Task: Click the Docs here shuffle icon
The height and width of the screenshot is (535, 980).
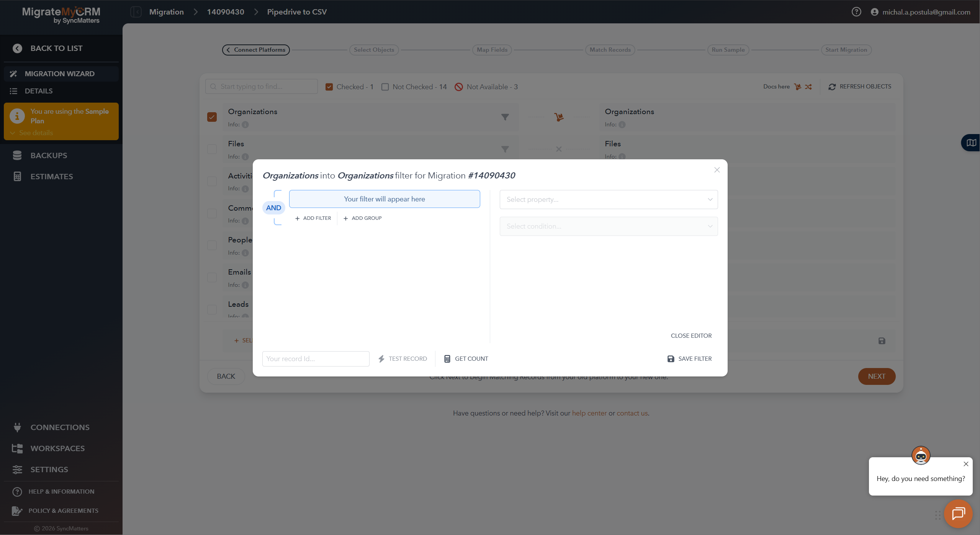Action: tap(808, 87)
